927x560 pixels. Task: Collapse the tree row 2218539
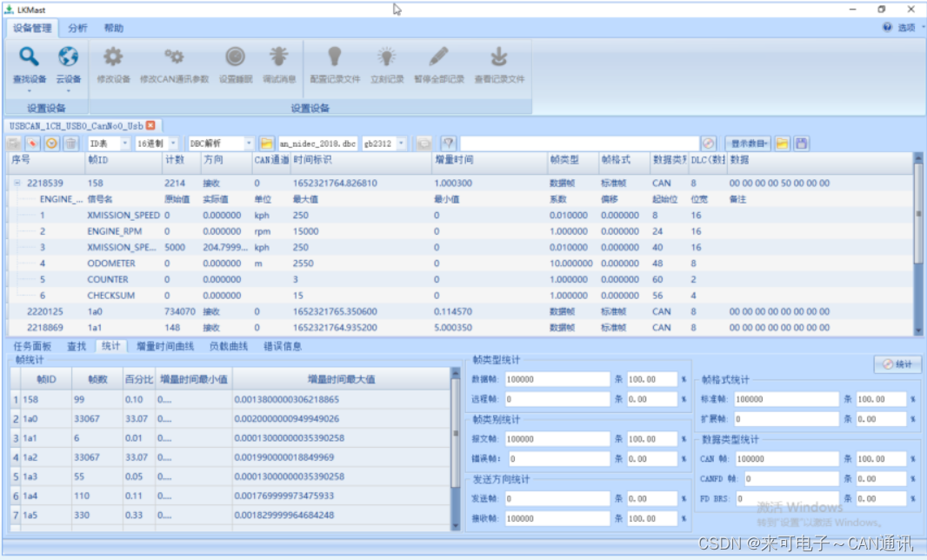(17, 183)
